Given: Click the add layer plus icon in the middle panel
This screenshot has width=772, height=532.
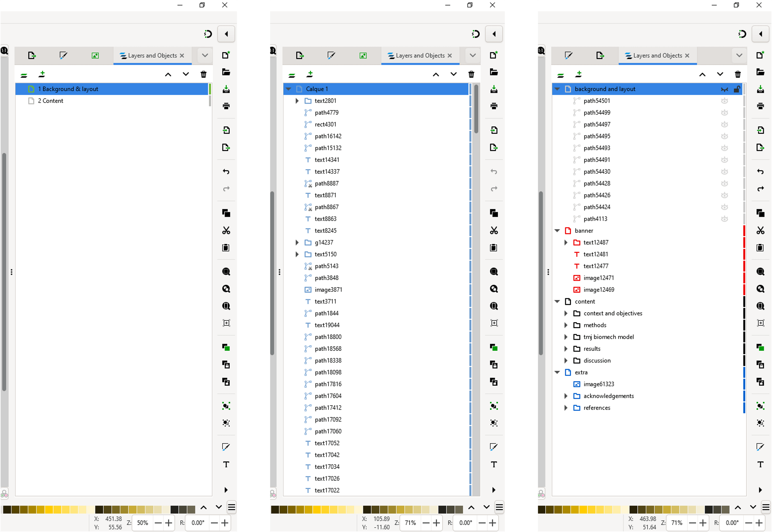Looking at the screenshot, I should [310, 74].
